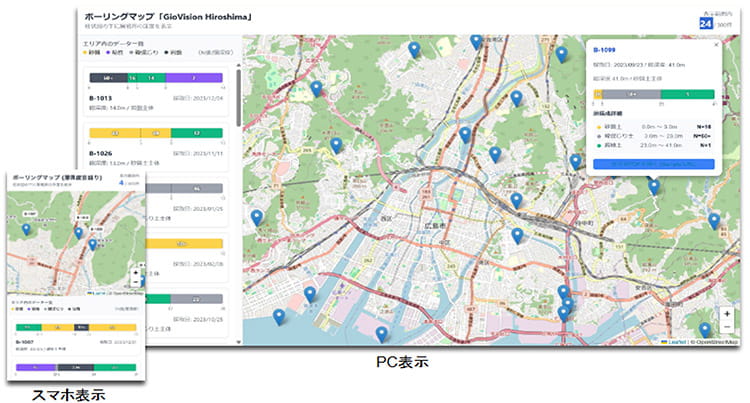Click the gray 礫混じり legend item in the PC sidebar
750x403 pixels.
(x=144, y=52)
